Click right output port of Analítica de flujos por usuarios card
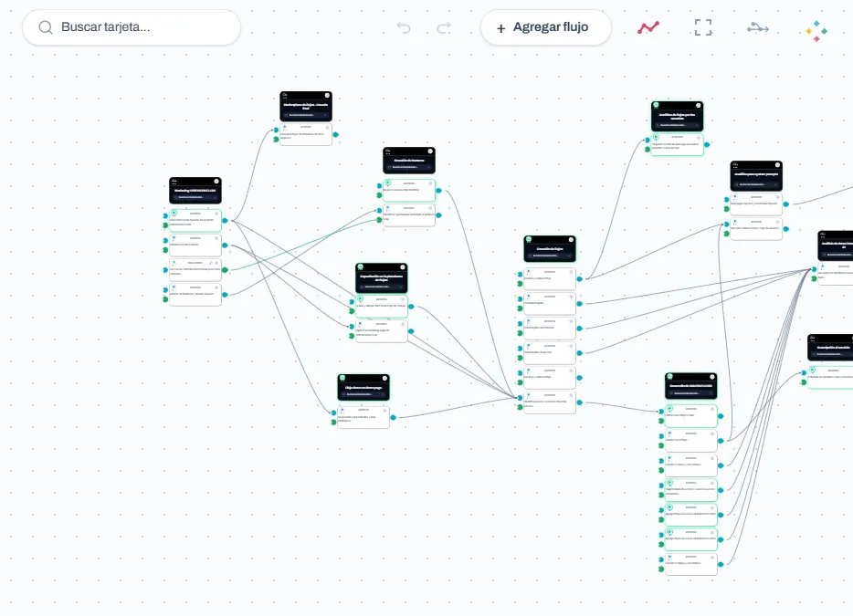This screenshot has width=853, height=616. (x=707, y=144)
